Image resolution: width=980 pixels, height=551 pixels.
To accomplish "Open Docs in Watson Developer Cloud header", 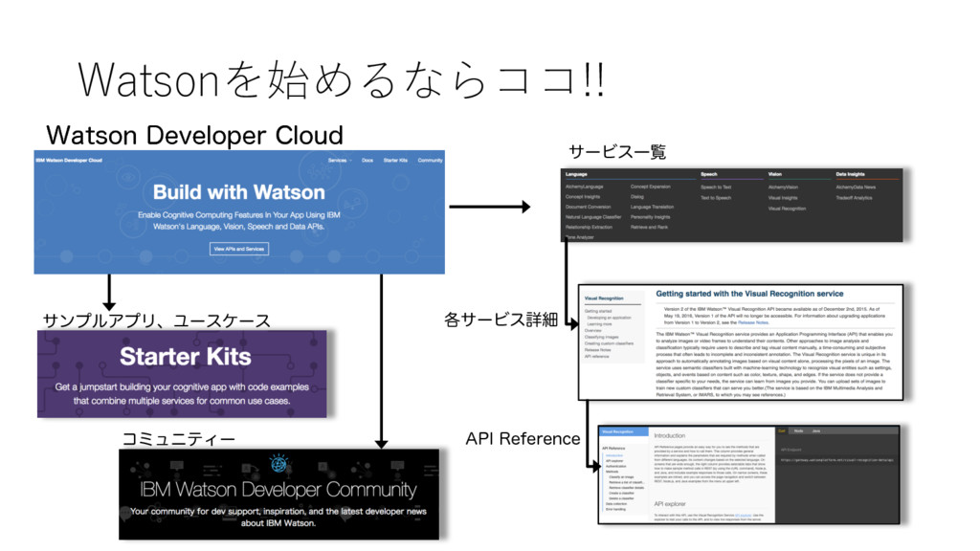I will (x=367, y=161).
